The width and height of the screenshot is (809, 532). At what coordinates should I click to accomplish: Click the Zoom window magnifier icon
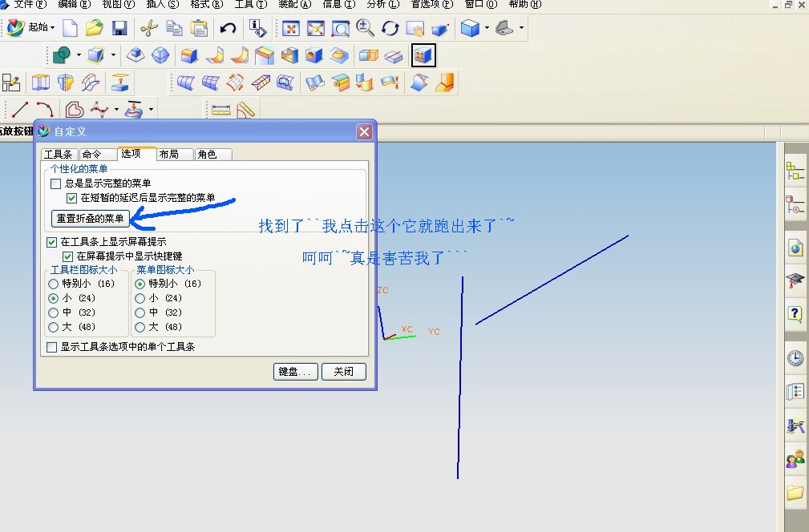click(x=340, y=28)
